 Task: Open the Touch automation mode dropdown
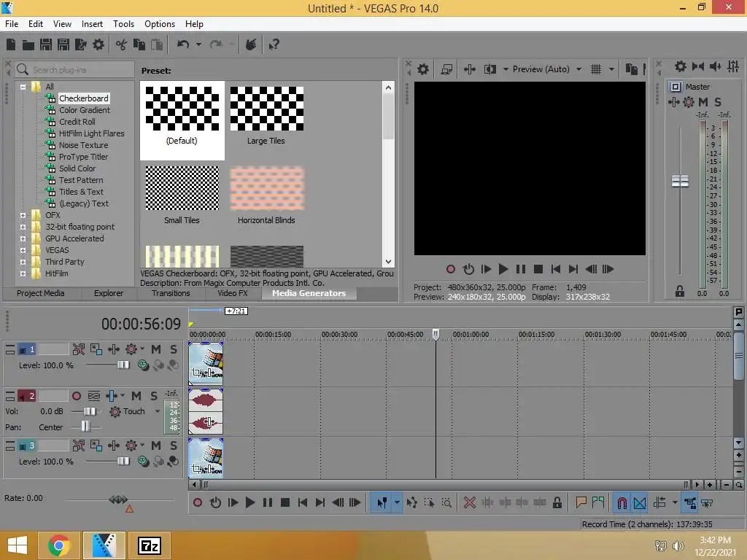[158, 411]
